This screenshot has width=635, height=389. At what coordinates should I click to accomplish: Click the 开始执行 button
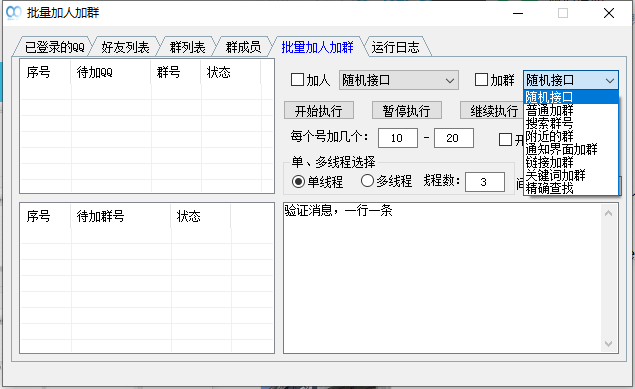coord(319,111)
